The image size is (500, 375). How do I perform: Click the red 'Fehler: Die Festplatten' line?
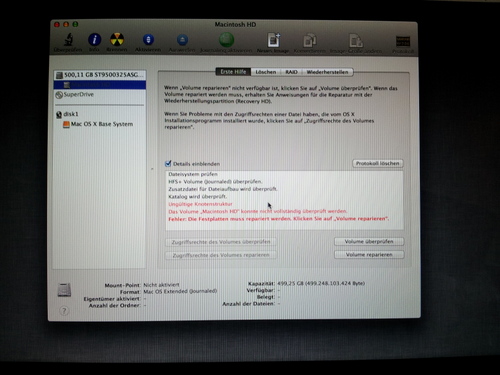(278, 219)
